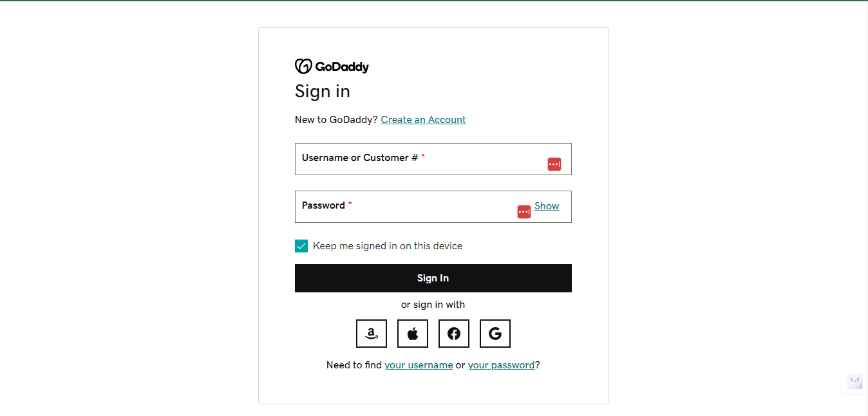Click the 'your username' recovery link
Viewport: 868px width, 416px height.
419,365
